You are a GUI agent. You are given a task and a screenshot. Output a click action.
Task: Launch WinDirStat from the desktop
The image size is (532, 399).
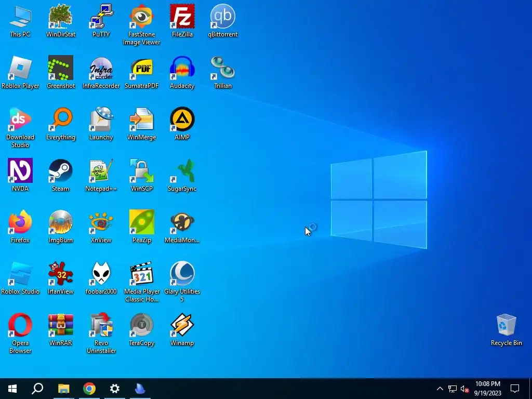coord(61,20)
